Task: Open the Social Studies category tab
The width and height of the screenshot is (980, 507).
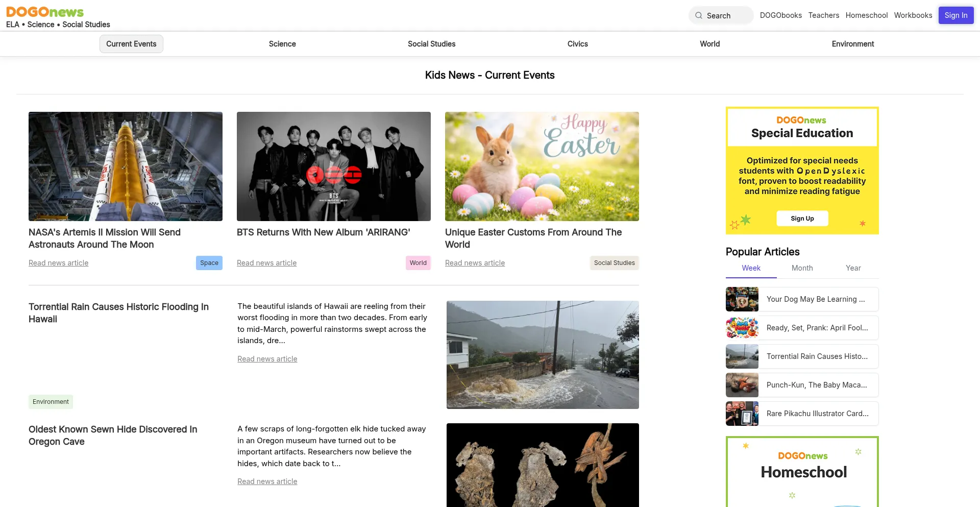Action: (x=431, y=44)
